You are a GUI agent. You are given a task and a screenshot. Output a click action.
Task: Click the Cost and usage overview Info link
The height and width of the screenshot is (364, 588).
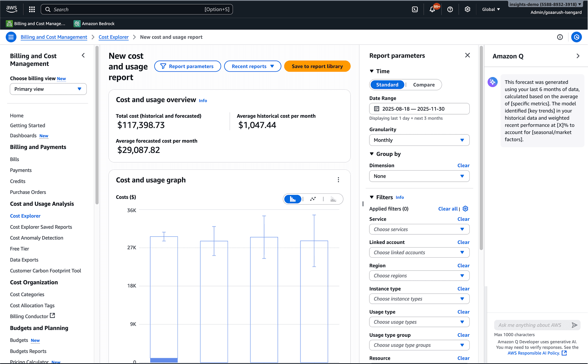coord(203,101)
